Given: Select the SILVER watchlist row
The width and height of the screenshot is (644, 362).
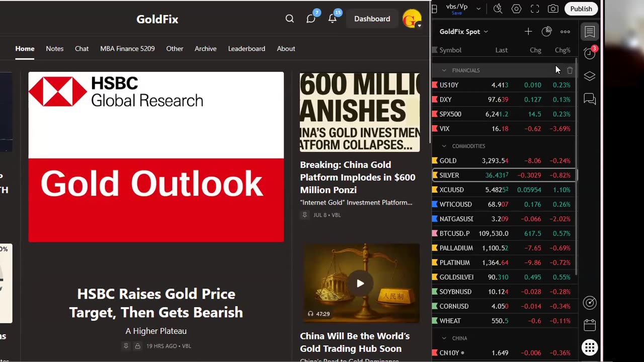Looking at the screenshot, I should (x=503, y=175).
